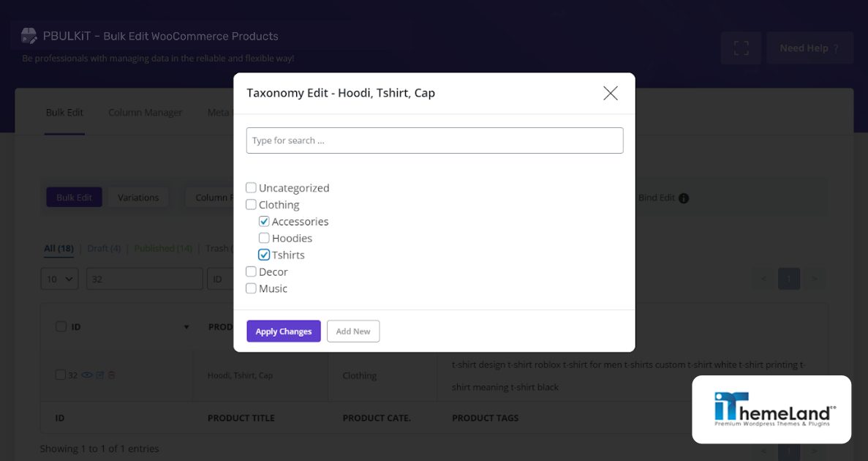Switch to the Column Manager tab
The image size is (868, 461).
(x=145, y=112)
